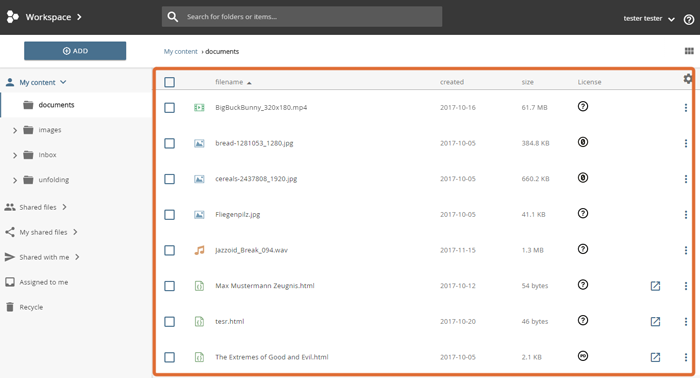Click license icon for bread-1281053_1280.jpg
This screenshot has width=700, height=378.
pyautogui.click(x=583, y=142)
